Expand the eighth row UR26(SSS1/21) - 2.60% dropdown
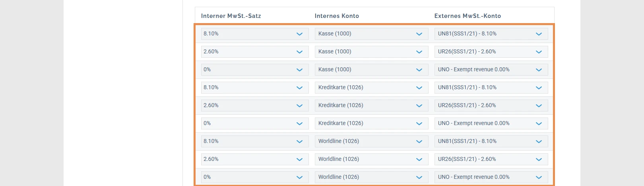644x186 pixels. pyautogui.click(x=491, y=159)
